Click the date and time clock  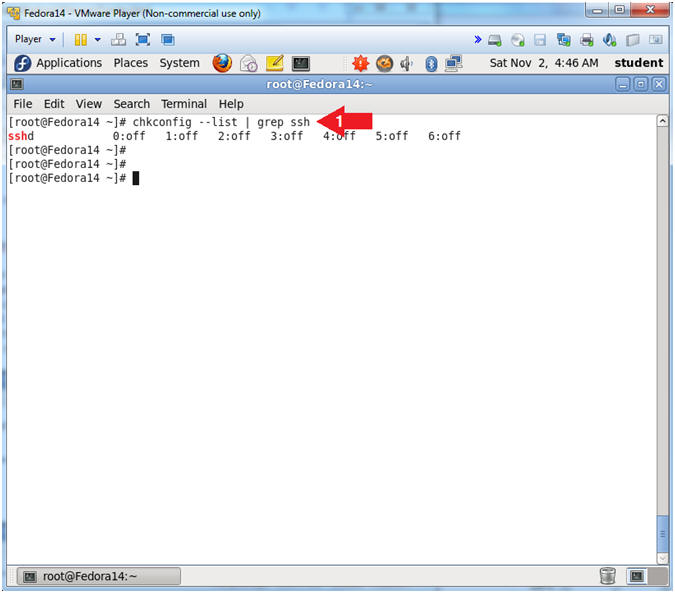click(544, 63)
